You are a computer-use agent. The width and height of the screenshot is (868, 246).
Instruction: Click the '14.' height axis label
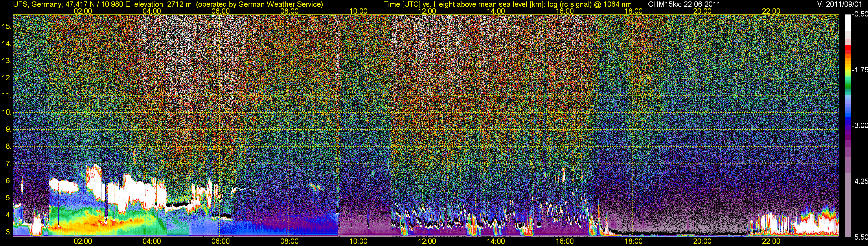pyautogui.click(x=7, y=43)
